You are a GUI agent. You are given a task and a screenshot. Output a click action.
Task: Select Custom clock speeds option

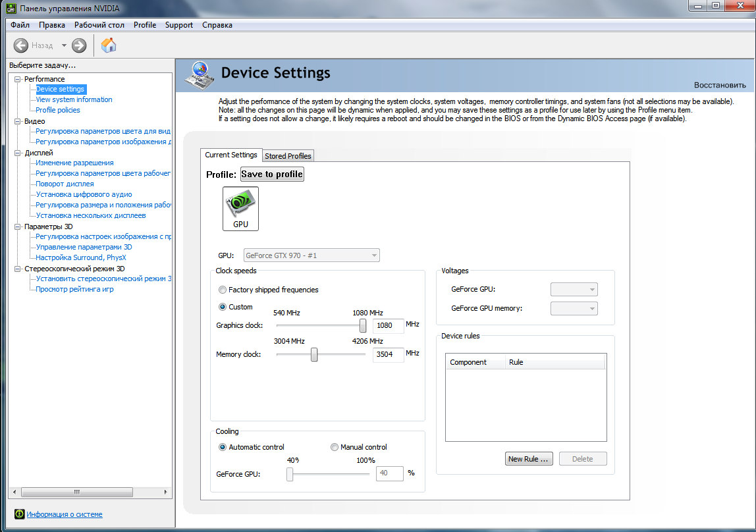[x=223, y=307]
